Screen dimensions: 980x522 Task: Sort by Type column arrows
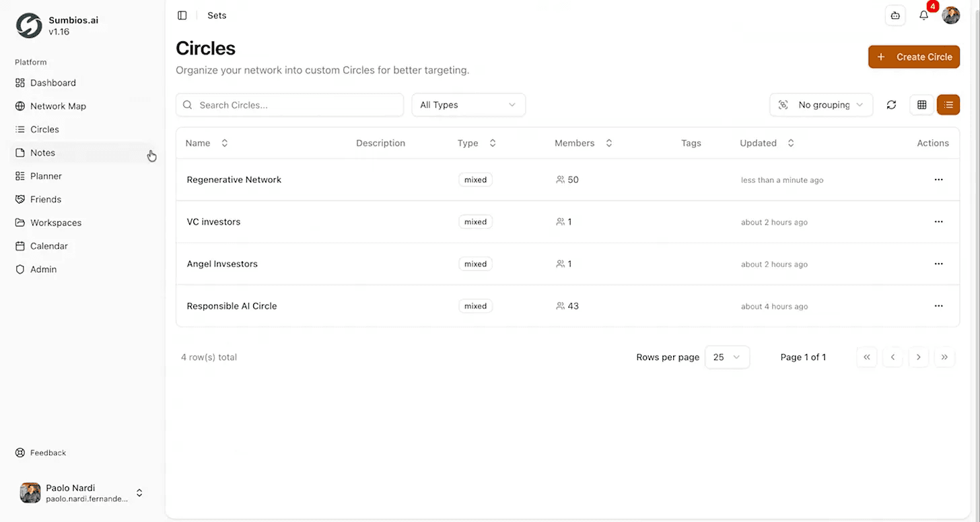tap(493, 143)
